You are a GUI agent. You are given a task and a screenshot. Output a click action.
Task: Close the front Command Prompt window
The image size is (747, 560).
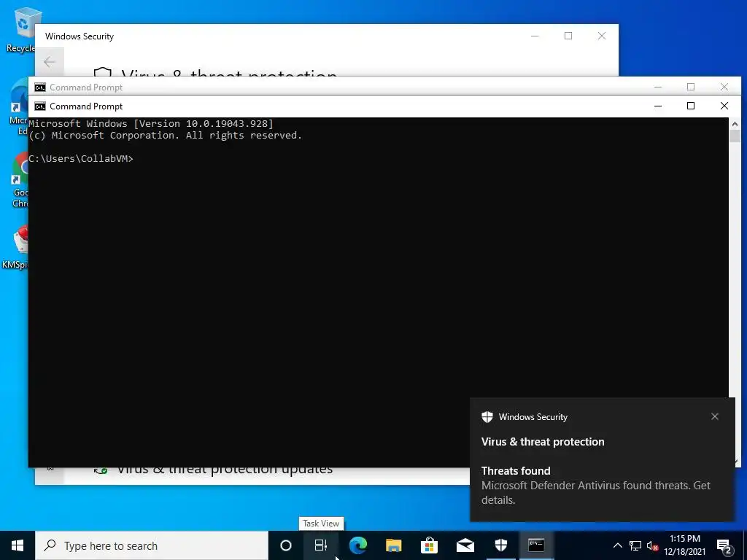click(x=724, y=106)
